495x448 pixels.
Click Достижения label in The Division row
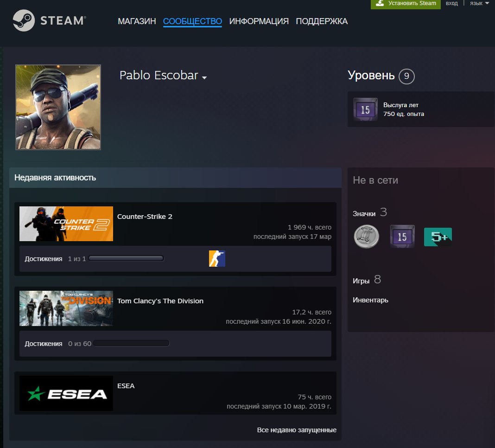tap(44, 344)
